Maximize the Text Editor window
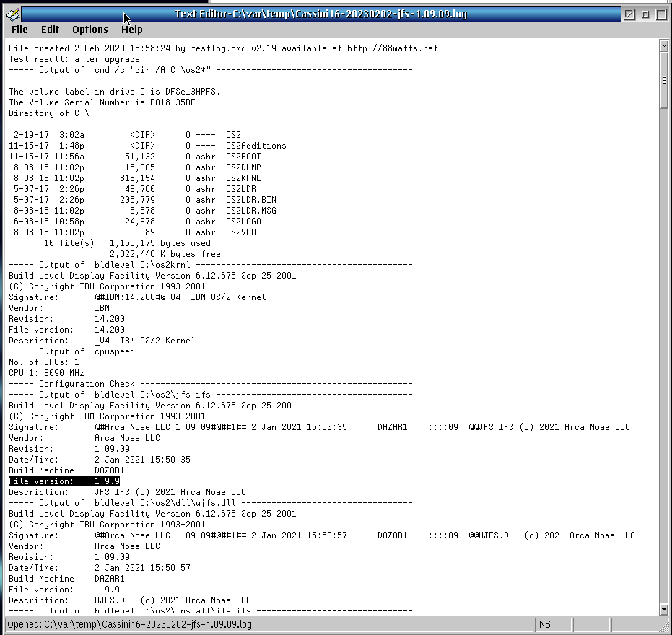This screenshot has height=635, width=672. pyautogui.click(x=660, y=14)
